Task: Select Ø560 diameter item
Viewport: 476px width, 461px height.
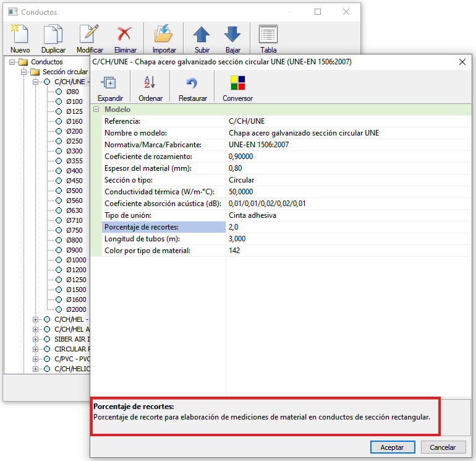Action: point(74,200)
